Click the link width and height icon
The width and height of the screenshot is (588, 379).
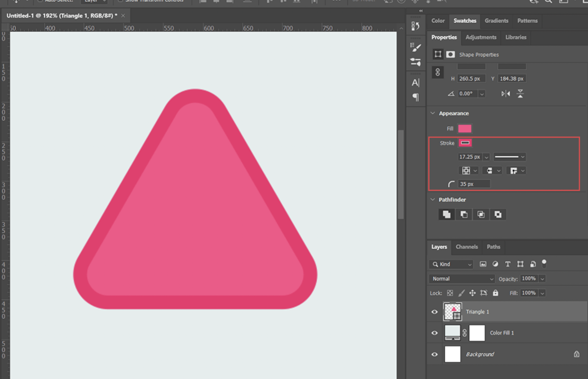pos(437,72)
